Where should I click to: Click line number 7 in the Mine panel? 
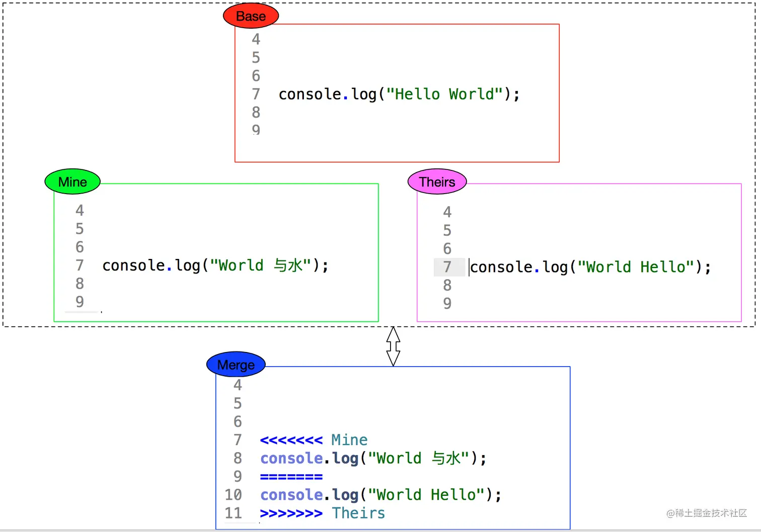pyautogui.click(x=80, y=265)
